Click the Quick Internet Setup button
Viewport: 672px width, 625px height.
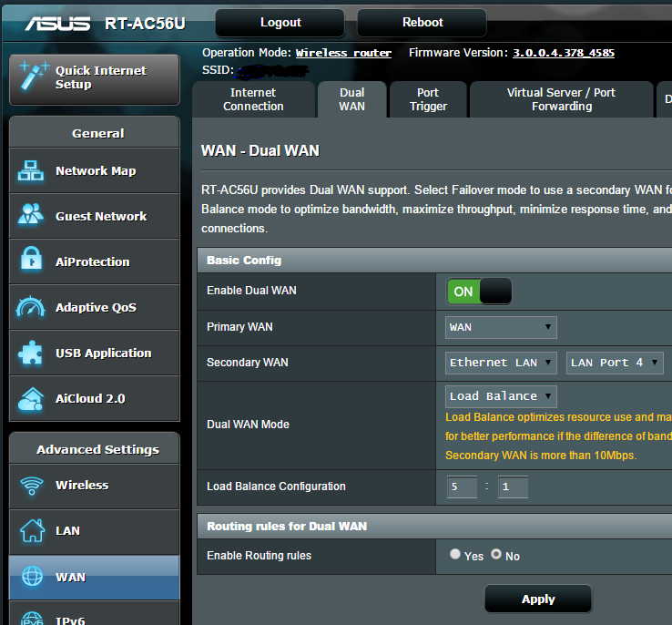[95, 79]
